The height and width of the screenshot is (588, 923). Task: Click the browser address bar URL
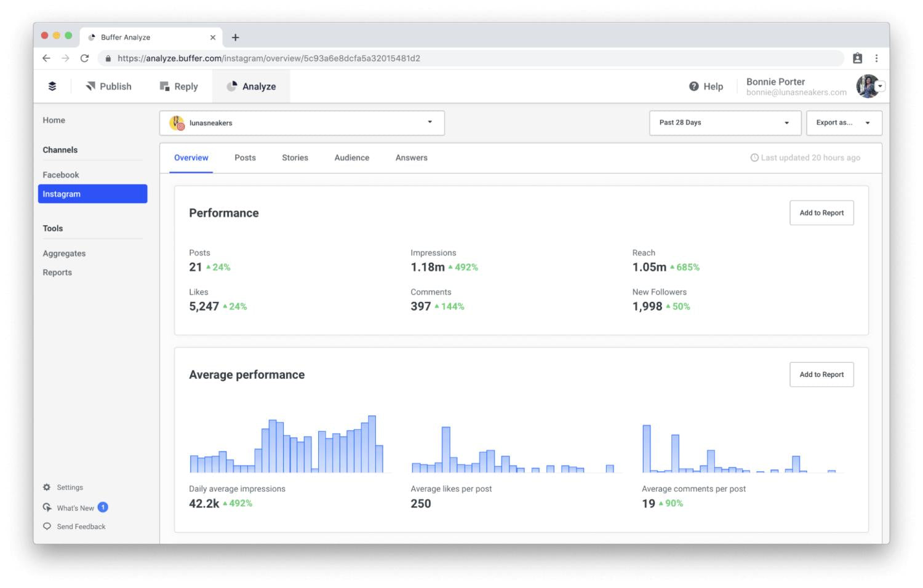point(268,58)
